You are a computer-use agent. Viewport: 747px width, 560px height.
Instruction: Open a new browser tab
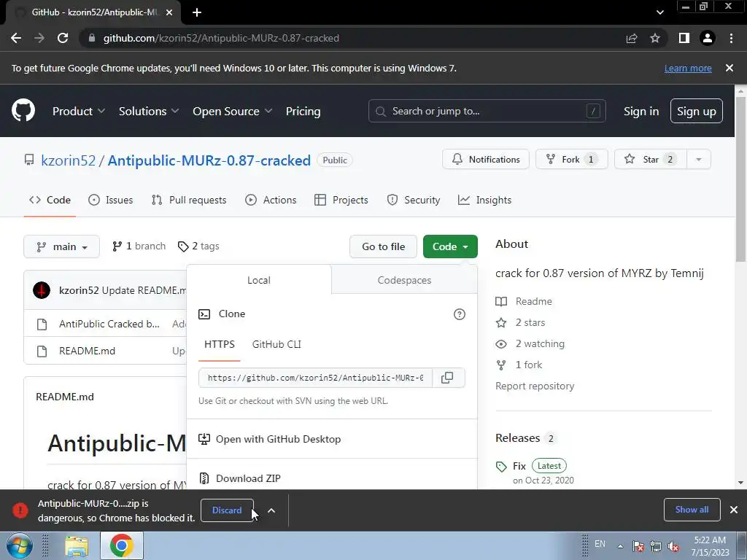click(x=197, y=12)
